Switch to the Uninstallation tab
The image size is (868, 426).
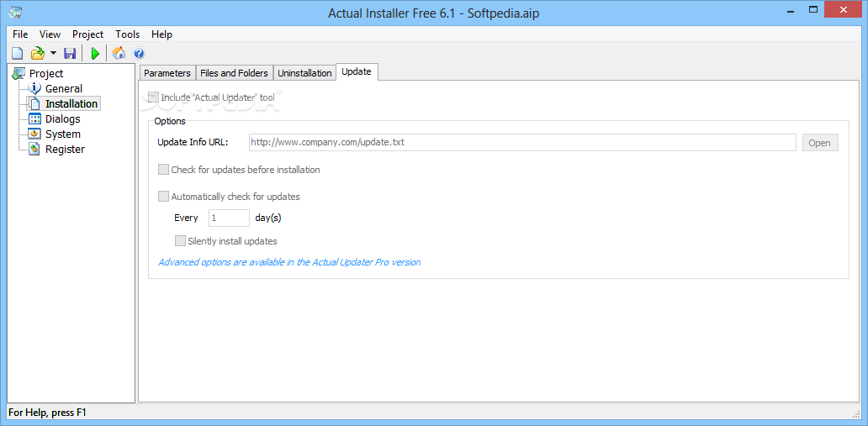(304, 73)
